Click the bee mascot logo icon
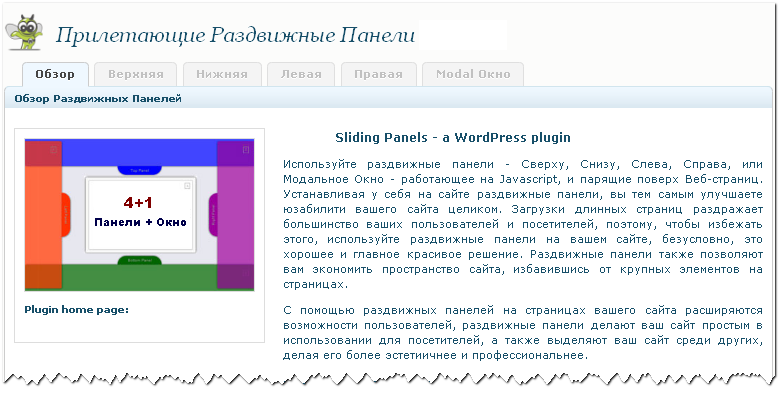Screen dimensions: 779x394 coord(24,32)
